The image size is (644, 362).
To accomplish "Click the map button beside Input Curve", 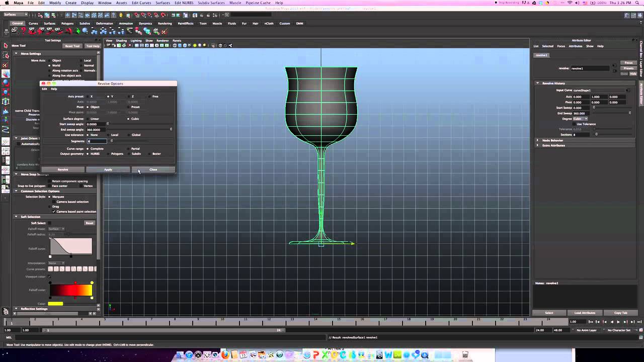I will [x=628, y=90].
